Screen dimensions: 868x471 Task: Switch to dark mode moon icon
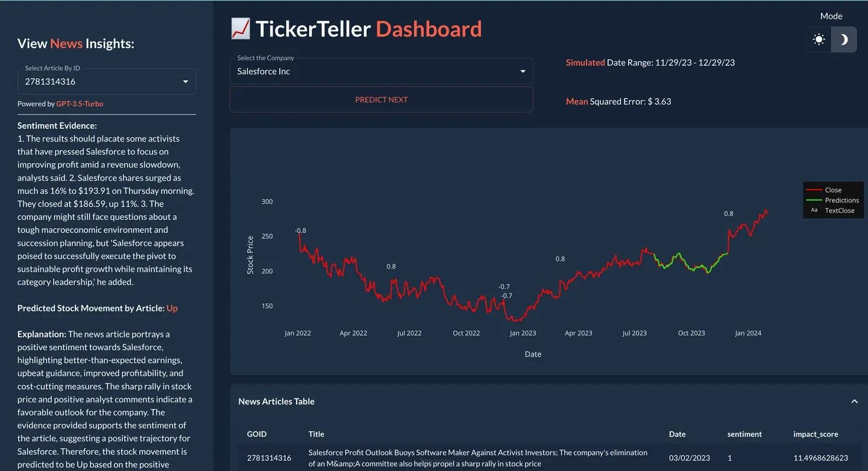tap(844, 40)
